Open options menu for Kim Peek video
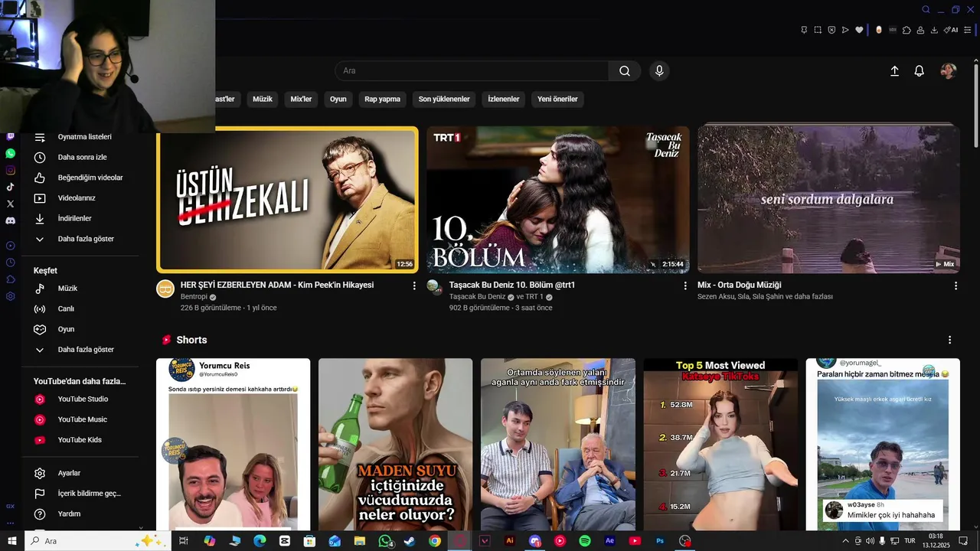The image size is (980, 551). pos(414,285)
